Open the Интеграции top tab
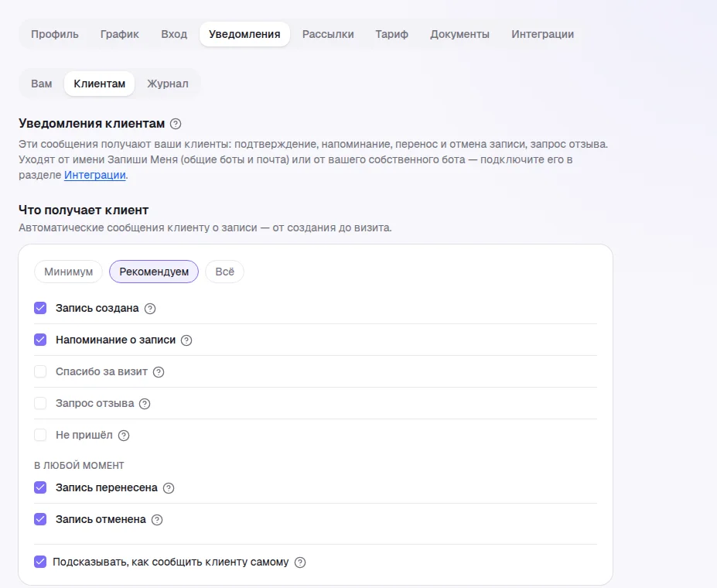Image resolution: width=717 pixels, height=588 pixels. [x=543, y=34]
